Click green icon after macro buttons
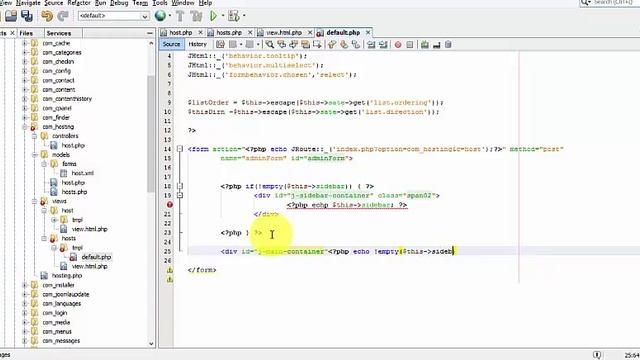 pyautogui.click(x=424, y=44)
